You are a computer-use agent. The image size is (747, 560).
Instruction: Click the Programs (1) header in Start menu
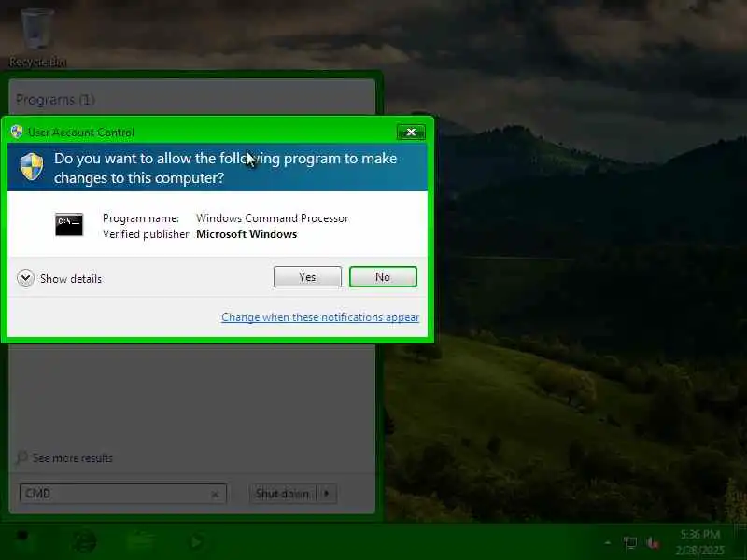click(55, 100)
